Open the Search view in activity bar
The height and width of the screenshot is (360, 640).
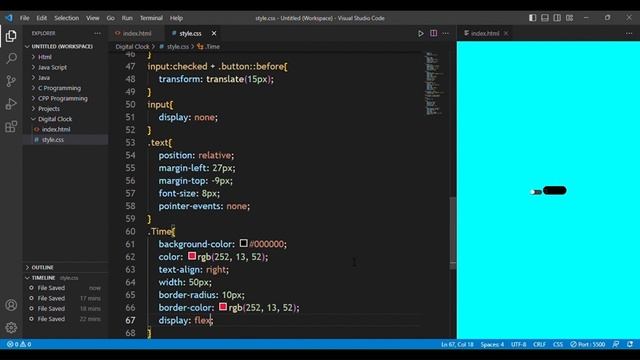click(x=11, y=58)
